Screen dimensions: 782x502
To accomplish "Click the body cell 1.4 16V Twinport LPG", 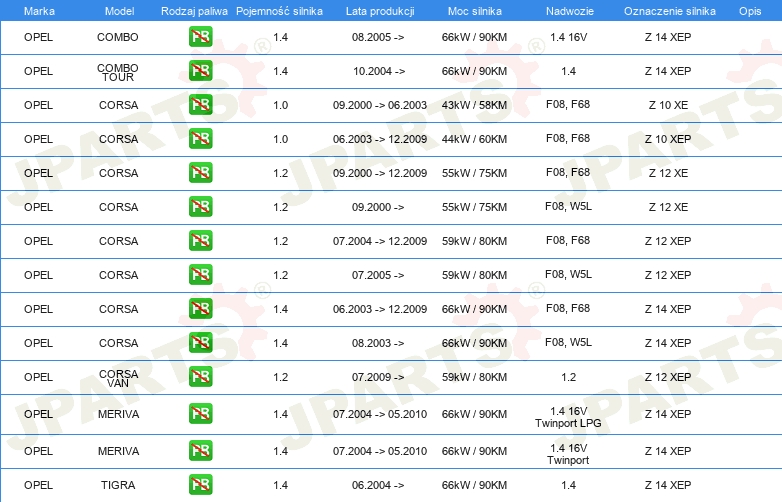I will pyautogui.click(x=568, y=417).
